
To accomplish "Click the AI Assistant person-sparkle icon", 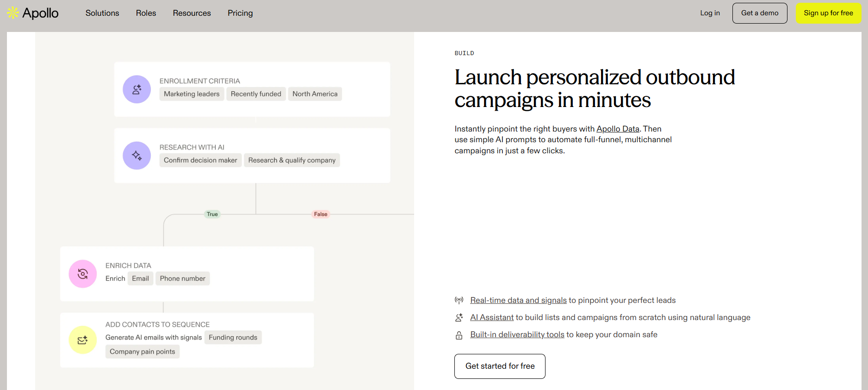I will (459, 317).
